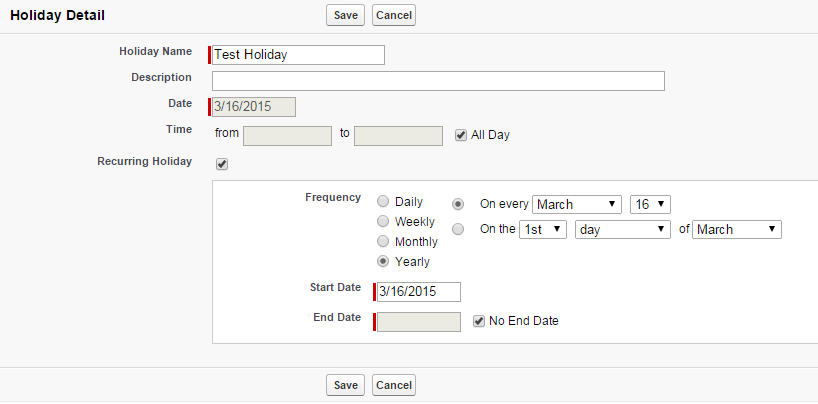The height and width of the screenshot is (404, 818).
Task: Toggle the All Day checkbox
Action: (x=461, y=134)
